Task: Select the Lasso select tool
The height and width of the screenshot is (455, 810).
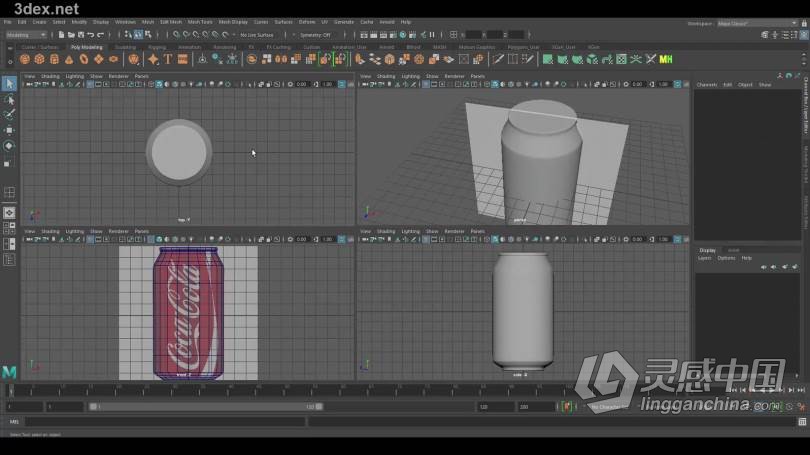Action: pos(9,100)
